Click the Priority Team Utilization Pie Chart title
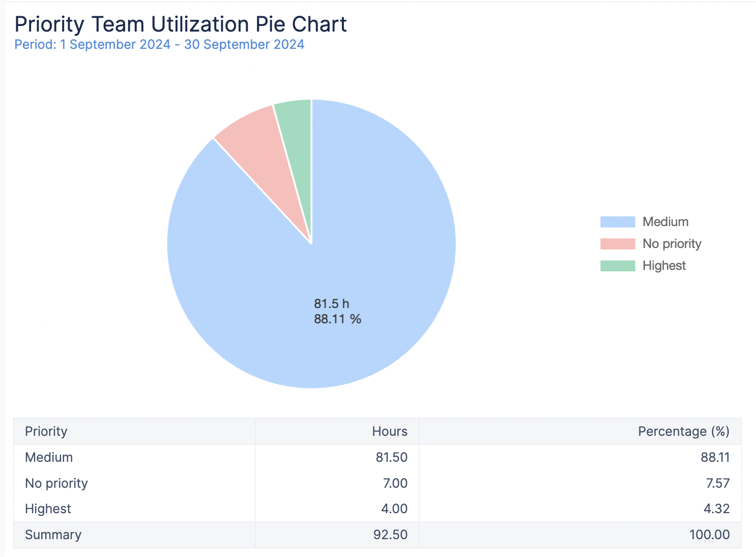This screenshot has height=557, width=756. coord(181,24)
